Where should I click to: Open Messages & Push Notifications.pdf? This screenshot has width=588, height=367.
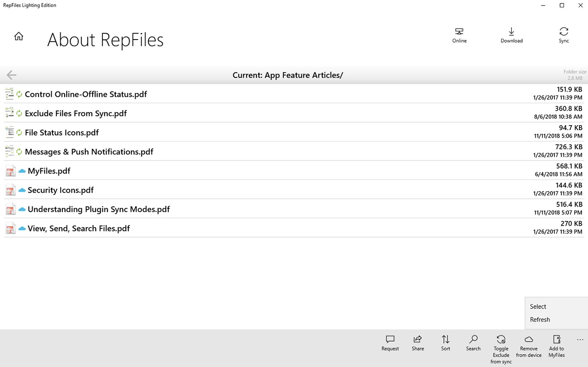coord(89,152)
